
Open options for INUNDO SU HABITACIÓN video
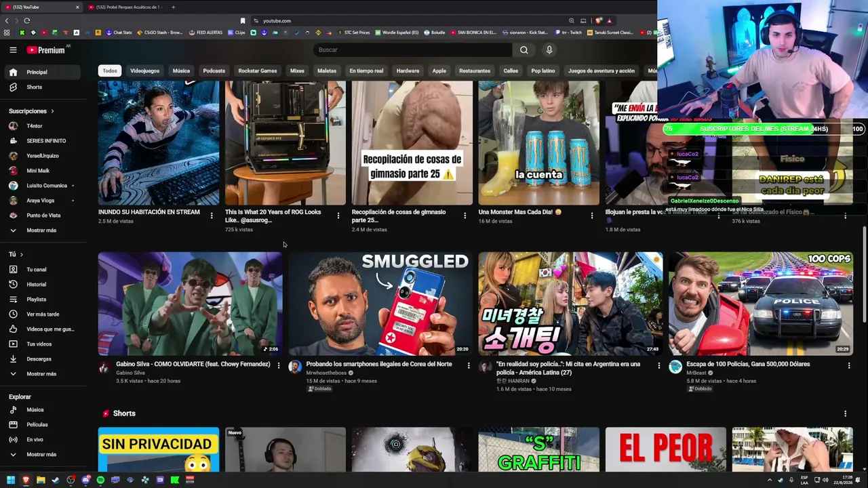(212, 216)
